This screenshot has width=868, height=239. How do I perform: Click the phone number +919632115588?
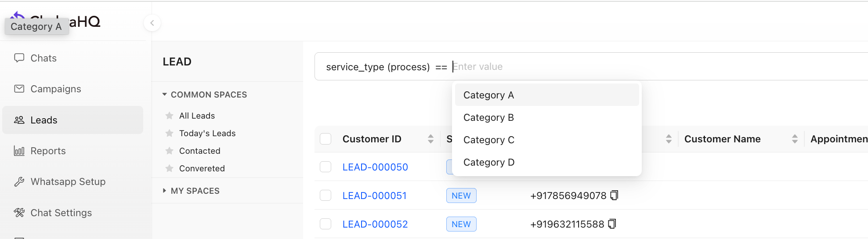(x=567, y=224)
